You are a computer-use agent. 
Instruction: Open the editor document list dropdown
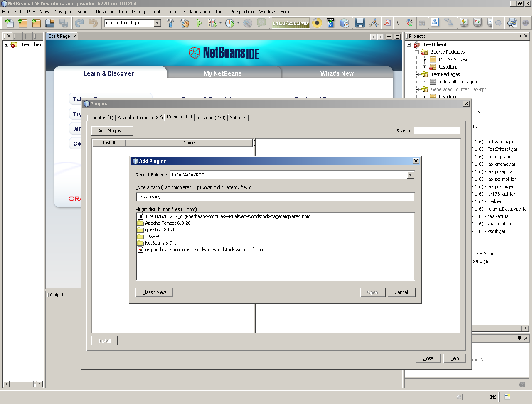[389, 37]
